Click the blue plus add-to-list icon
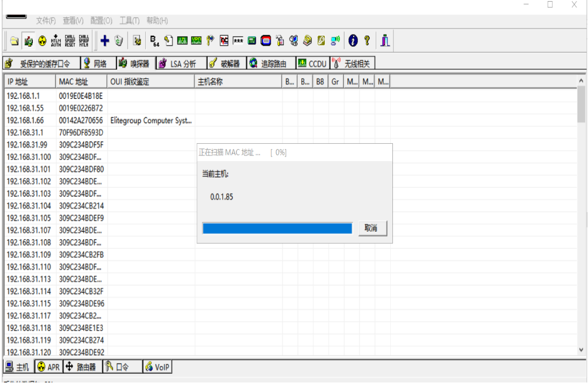 tap(104, 40)
